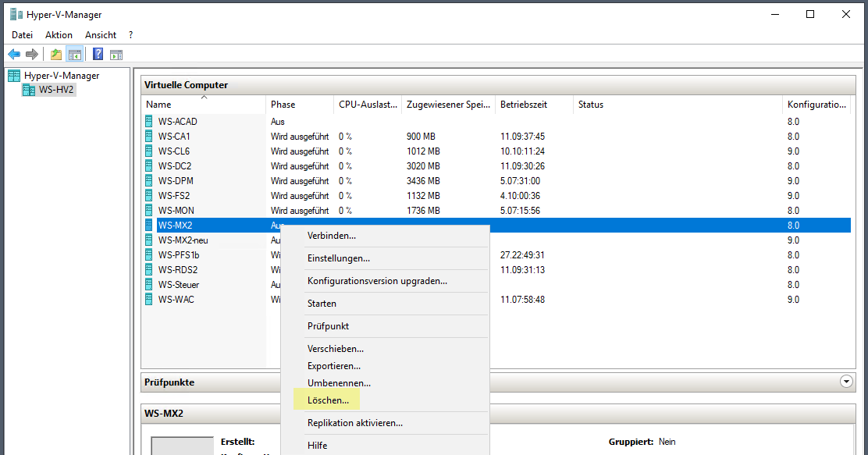This screenshot has width=868, height=455.
Task: Click the Back arrow toolbar icon
Action: point(14,55)
